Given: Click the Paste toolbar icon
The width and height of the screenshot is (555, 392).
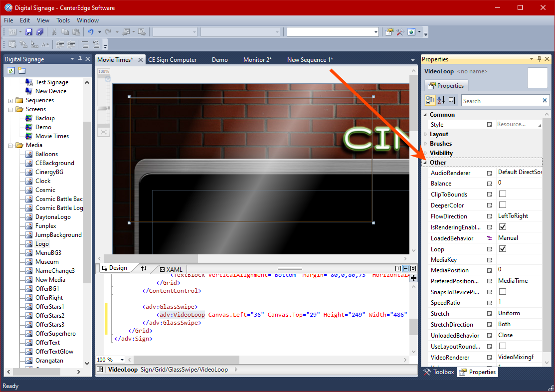Looking at the screenshot, I should coord(76,32).
